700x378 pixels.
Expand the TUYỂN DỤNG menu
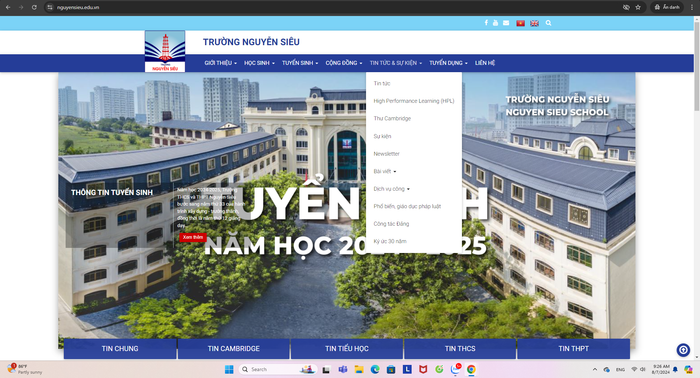tap(448, 63)
